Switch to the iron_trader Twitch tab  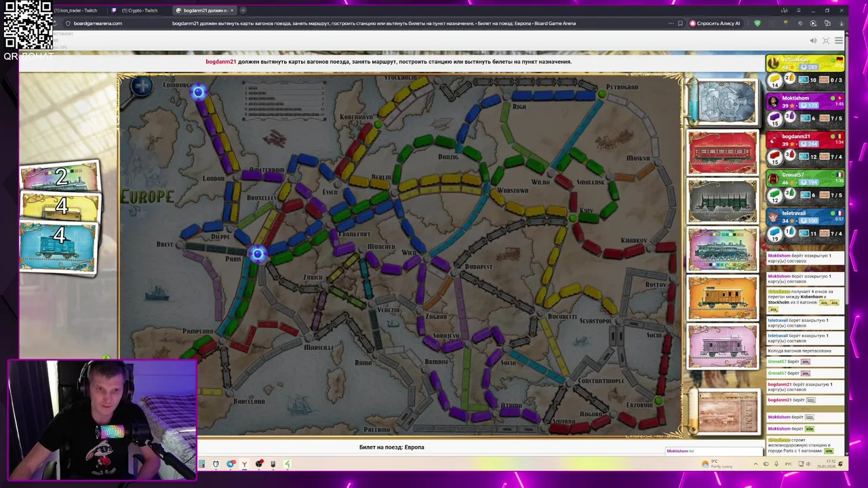pyautogui.click(x=77, y=10)
